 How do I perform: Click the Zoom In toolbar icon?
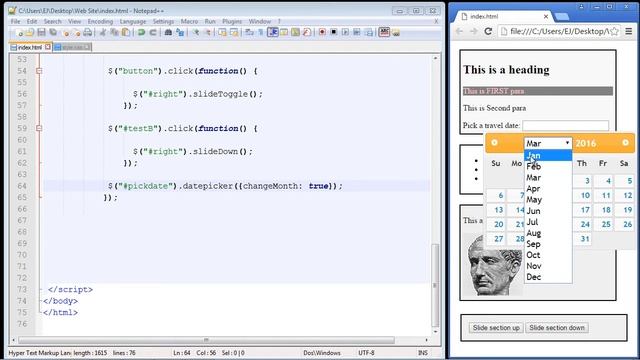(196, 32)
